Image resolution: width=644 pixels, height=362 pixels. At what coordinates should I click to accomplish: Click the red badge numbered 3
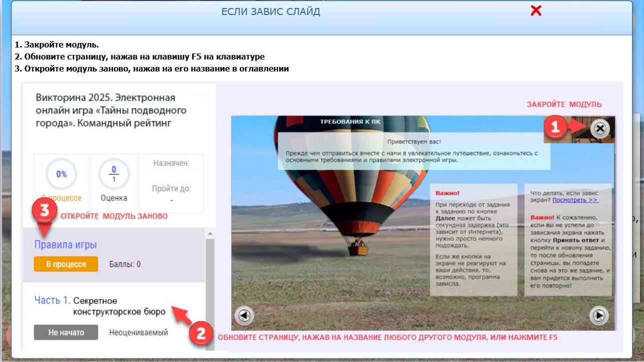(44, 210)
